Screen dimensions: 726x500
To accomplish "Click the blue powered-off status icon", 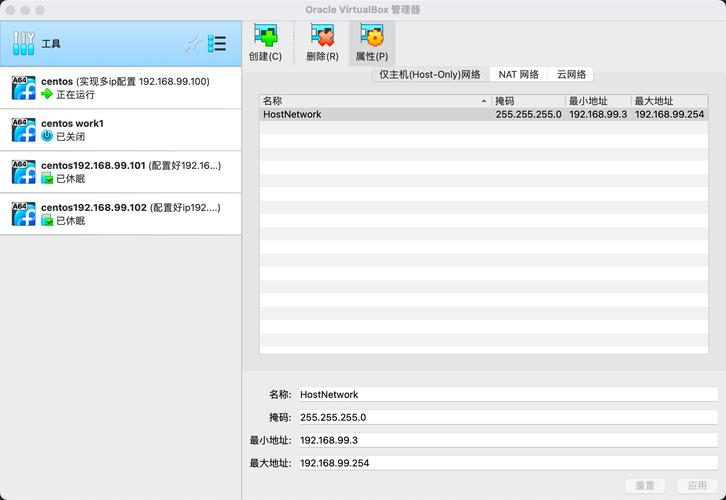I will (x=47, y=136).
